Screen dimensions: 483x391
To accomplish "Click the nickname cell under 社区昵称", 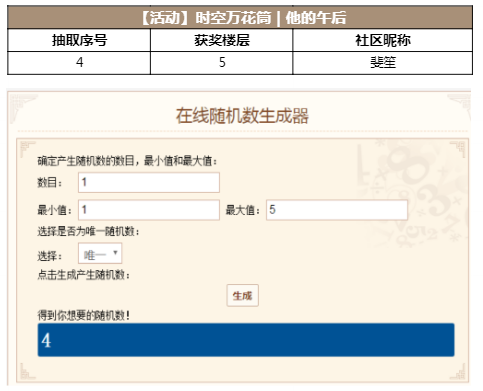I will coord(383,63).
